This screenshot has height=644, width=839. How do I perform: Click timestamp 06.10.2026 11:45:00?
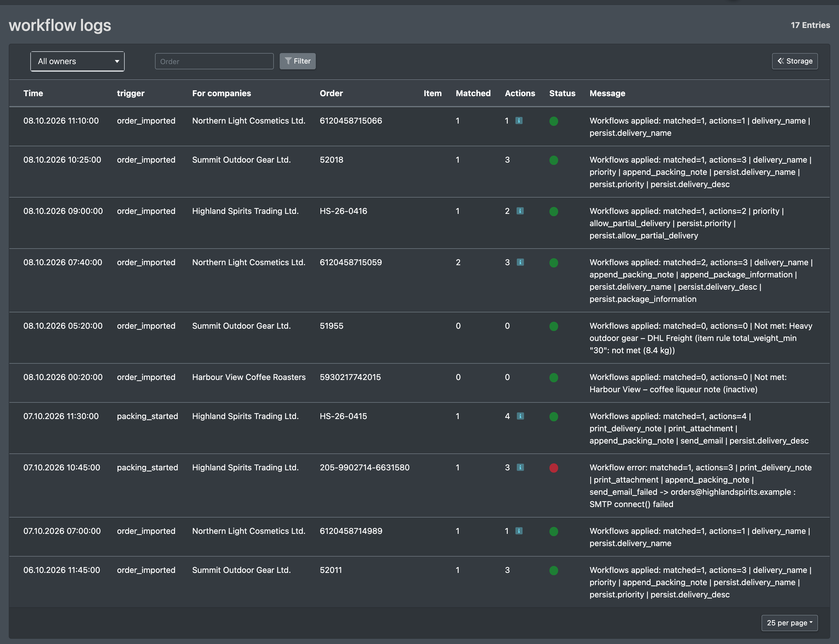coord(62,570)
